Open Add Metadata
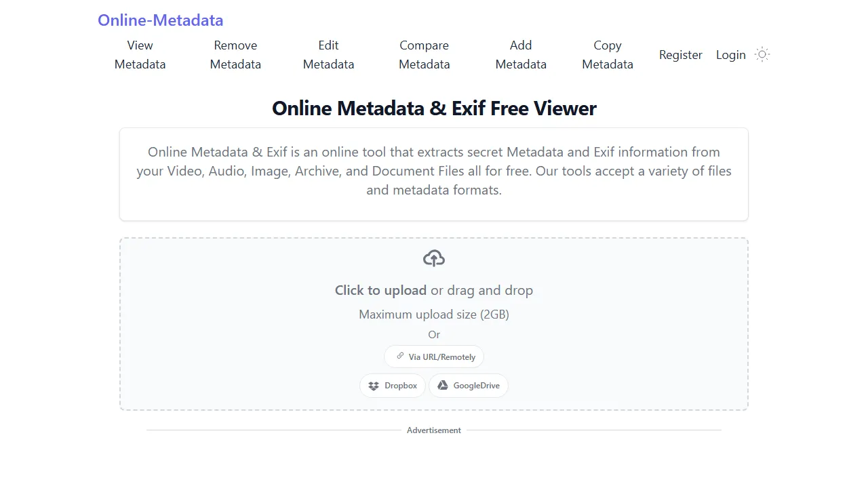 (521, 54)
